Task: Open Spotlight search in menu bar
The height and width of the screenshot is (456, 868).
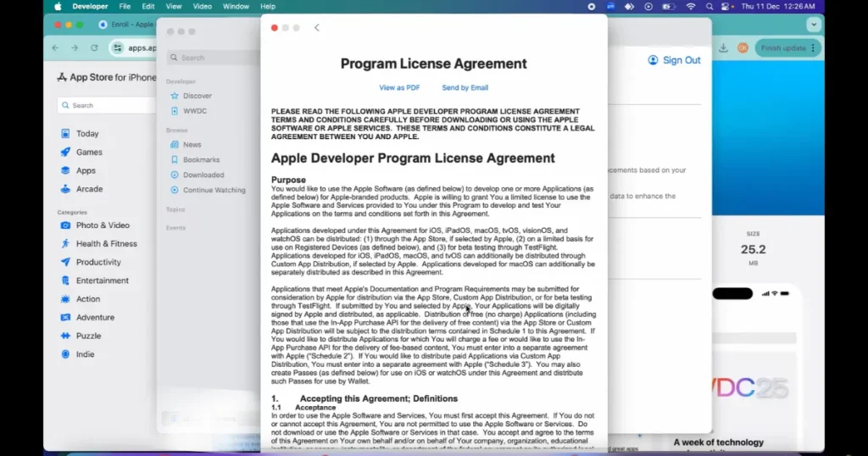Action: pos(709,7)
